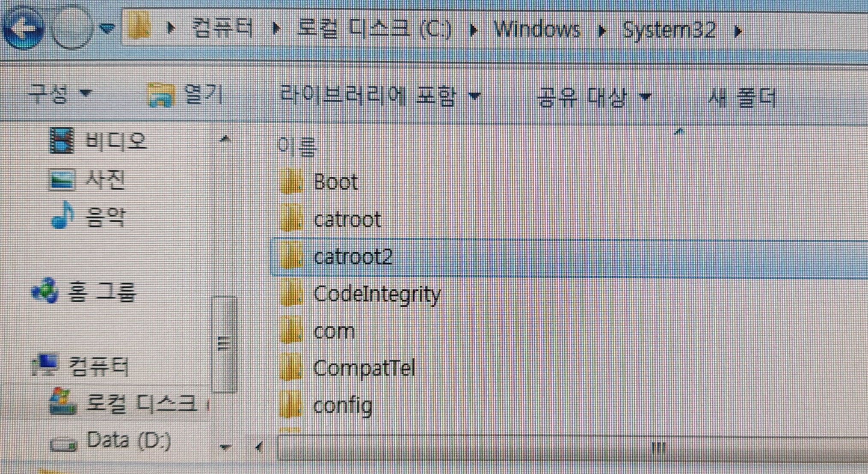
Task: Open the recent locations dropdown arrow
Action: (x=107, y=29)
